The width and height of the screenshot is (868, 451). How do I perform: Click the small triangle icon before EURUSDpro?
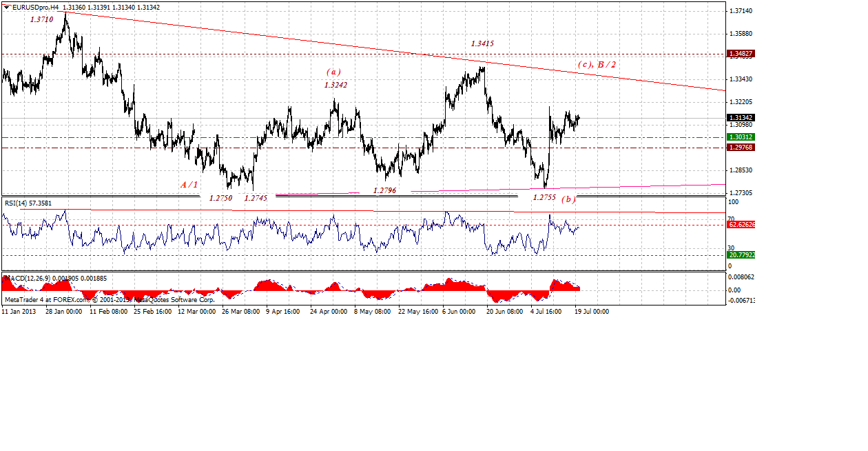[x=7, y=7]
